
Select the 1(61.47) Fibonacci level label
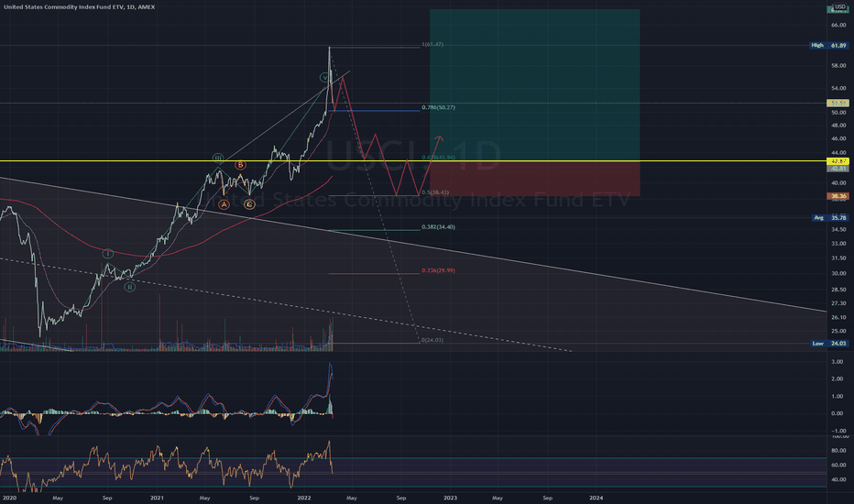tap(432, 44)
